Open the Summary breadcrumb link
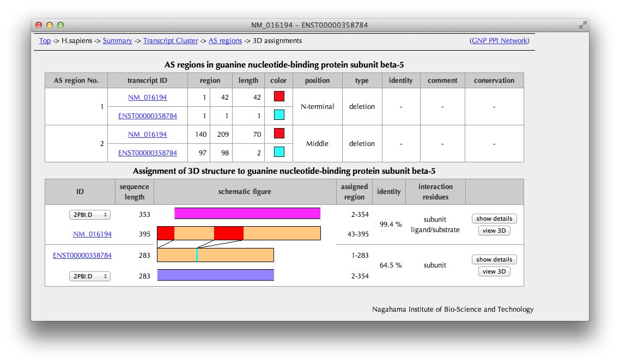The image size is (620, 364). (117, 41)
